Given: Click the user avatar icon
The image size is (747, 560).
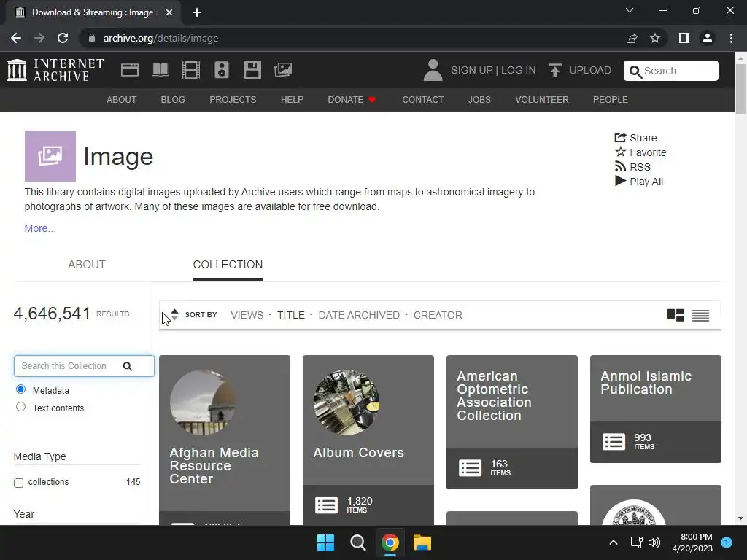Looking at the screenshot, I should 433,70.
